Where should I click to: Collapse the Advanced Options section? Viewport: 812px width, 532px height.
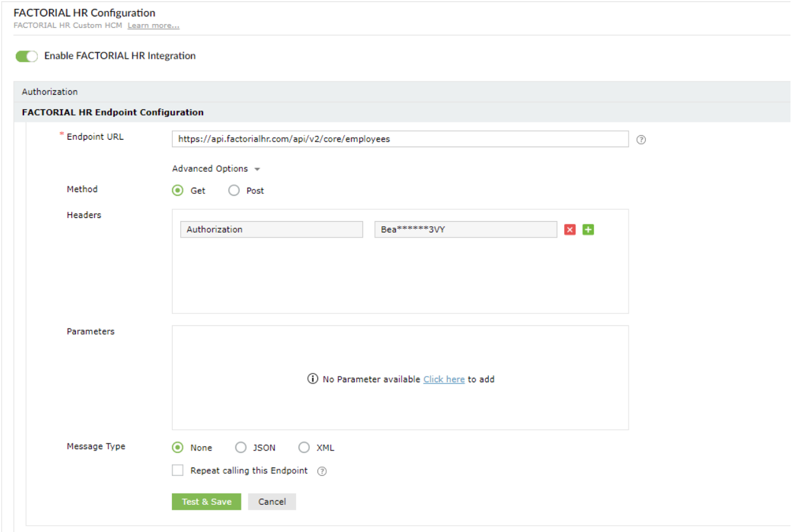(x=216, y=169)
